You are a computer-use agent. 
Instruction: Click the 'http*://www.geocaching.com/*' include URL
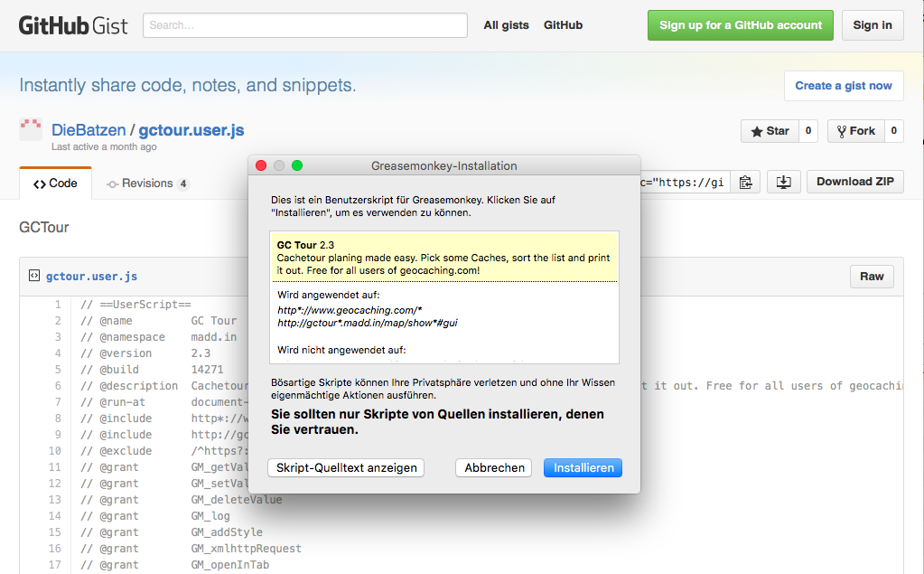coord(350,310)
